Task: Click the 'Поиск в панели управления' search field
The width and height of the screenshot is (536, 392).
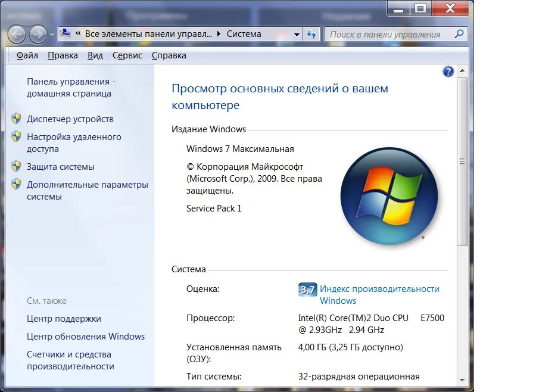Action: tap(390, 34)
